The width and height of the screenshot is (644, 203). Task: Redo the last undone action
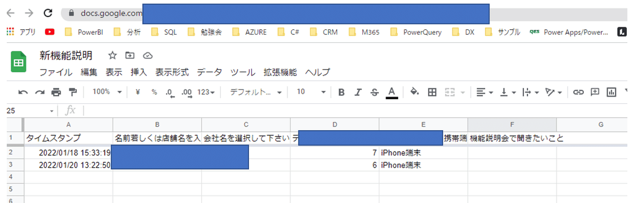[40, 92]
